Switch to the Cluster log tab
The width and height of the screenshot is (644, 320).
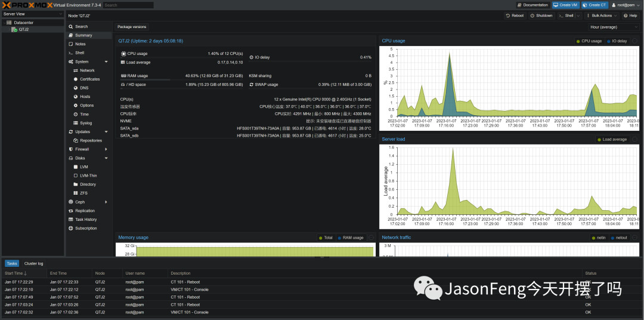pyautogui.click(x=33, y=264)
